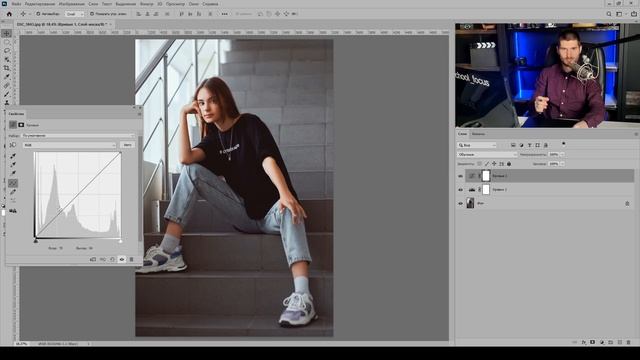Viewport: 640px width, 360px height.
Task: Open the Window (Окно) menu
Action: coord(193,4)
